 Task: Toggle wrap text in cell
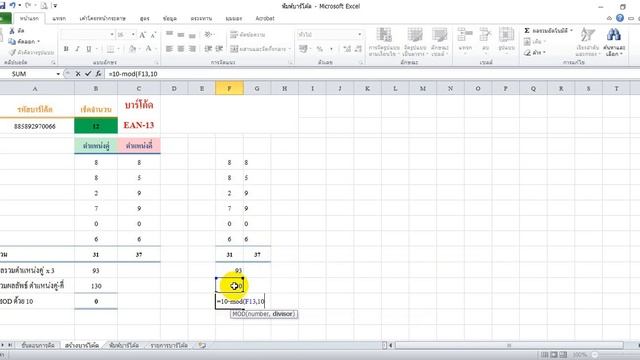point(248,35)
